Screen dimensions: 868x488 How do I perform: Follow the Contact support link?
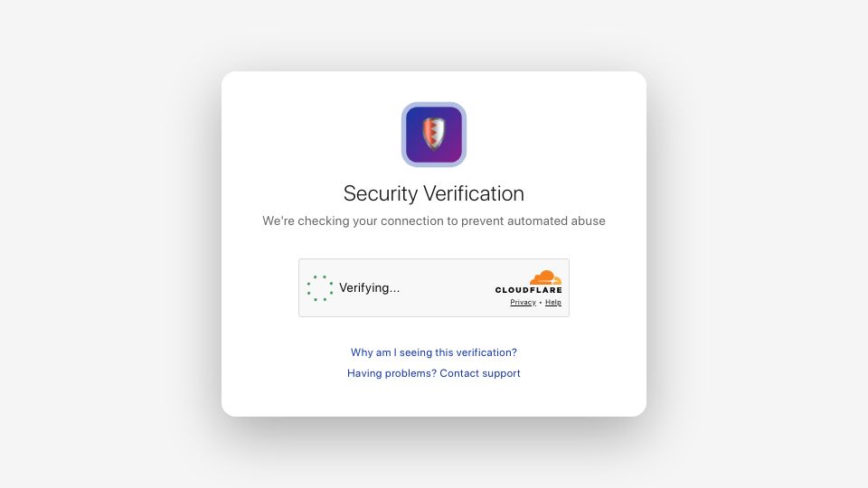point(480,373)
